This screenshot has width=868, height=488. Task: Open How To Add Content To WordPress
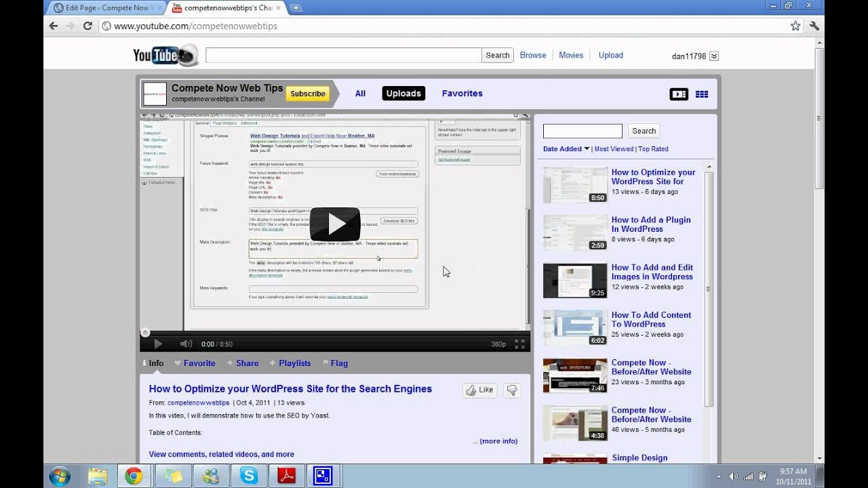651,319
